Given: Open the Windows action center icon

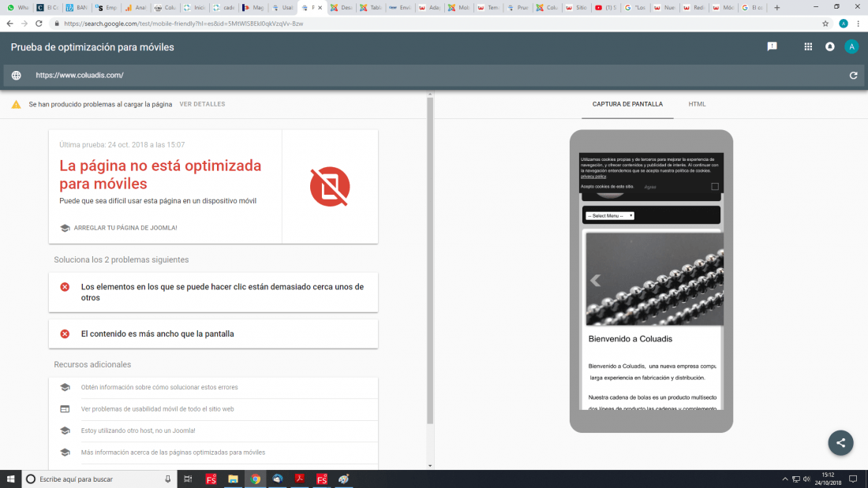Looking at the screenshot, I should pyautogui.click(x=853, y=479).
